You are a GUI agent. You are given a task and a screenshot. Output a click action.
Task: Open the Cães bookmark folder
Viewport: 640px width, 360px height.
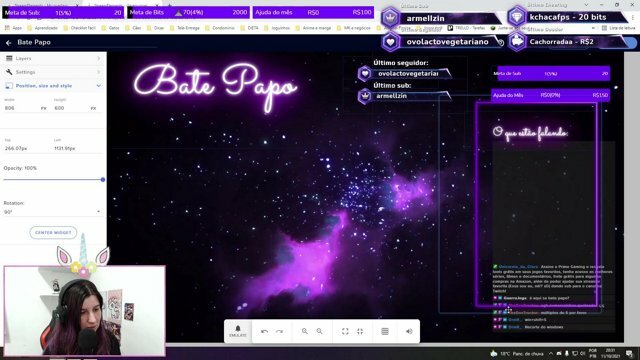(133, 28)
